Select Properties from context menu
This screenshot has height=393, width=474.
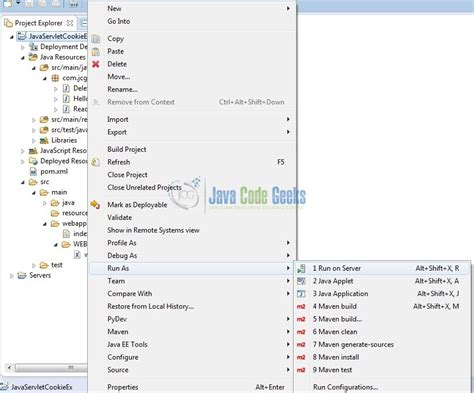point(192,387)
